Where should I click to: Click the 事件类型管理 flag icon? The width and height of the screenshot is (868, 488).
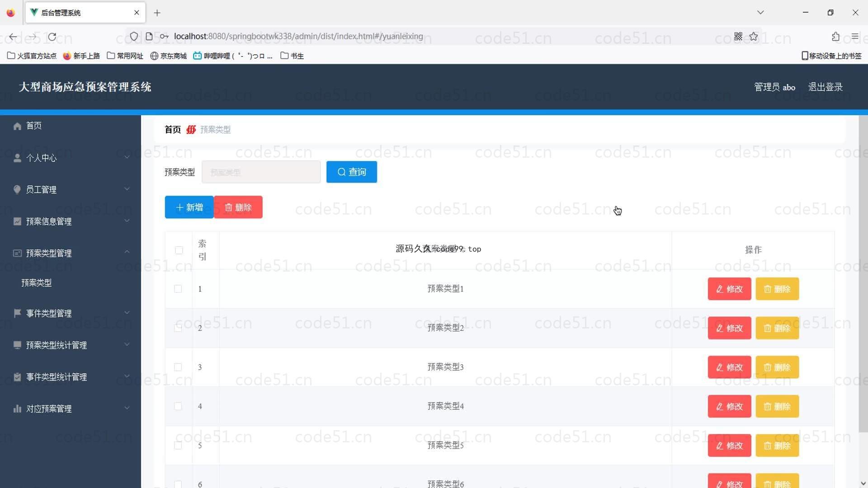(17, 313)
